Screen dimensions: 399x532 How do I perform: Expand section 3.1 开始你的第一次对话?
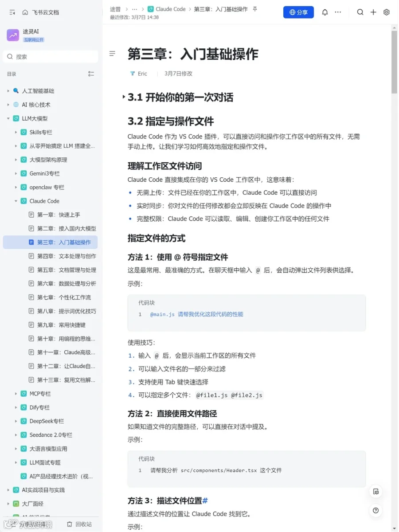124,98
